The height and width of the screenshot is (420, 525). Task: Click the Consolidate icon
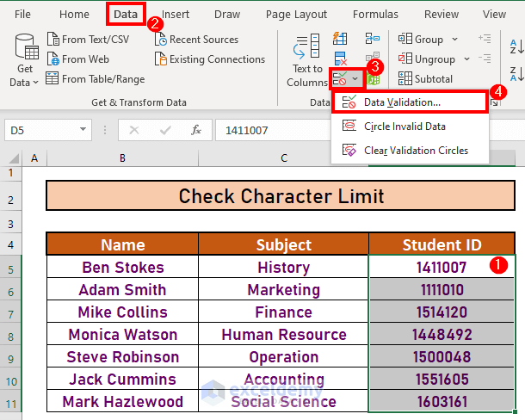pyautogui.click(x=373, y=39)
